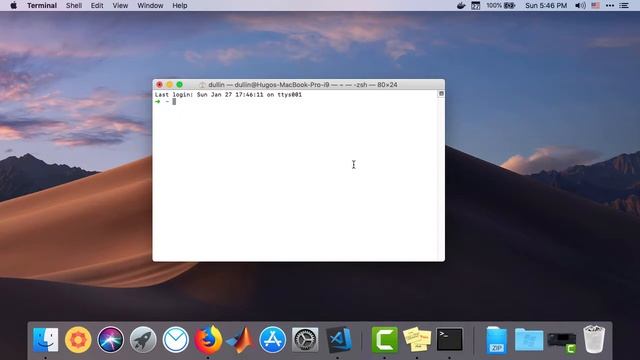Click the Docker whale menu bar icon
The height and width of the screenshot is (360, 640).
click(461, 5)
